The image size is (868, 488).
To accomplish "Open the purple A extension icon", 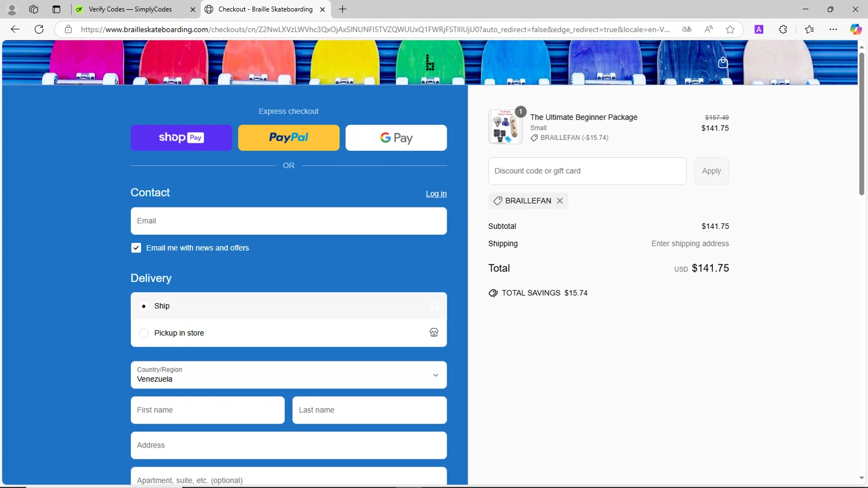I will [759, 29].
